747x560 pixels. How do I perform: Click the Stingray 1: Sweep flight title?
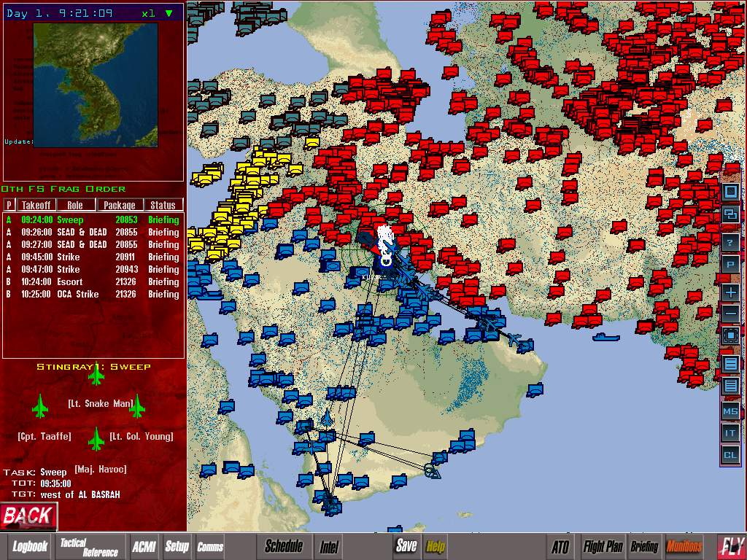tap(94, 367)
